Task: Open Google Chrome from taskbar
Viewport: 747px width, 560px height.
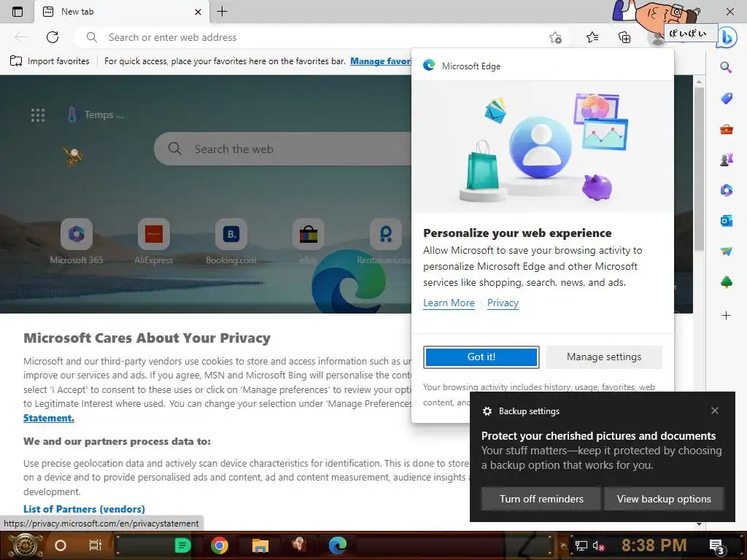Action: coord(219,545)
